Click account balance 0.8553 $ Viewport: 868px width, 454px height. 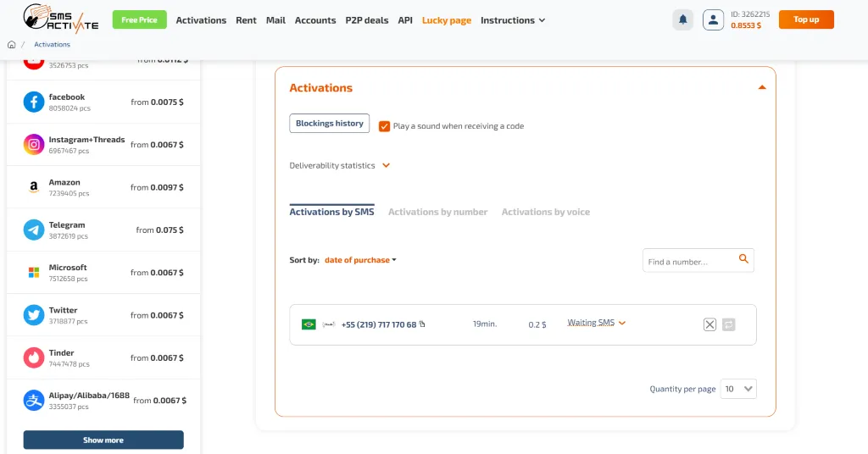[x=746, y=25]
